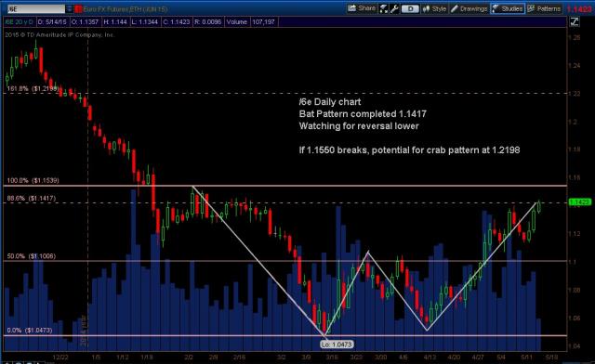Open the Drawings menu
Viewport: 595px width, 364px height.
[469, 8]
